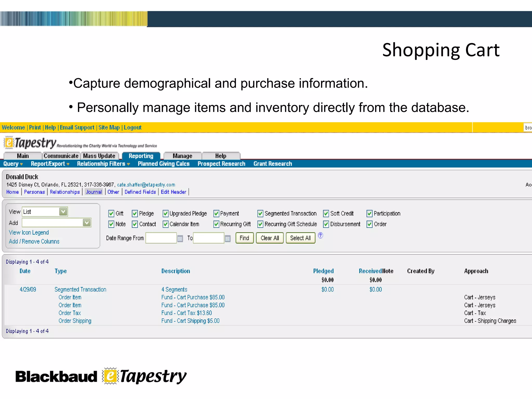Click Add / Remove Columns

pyautogui.click(x=34, y=242)
